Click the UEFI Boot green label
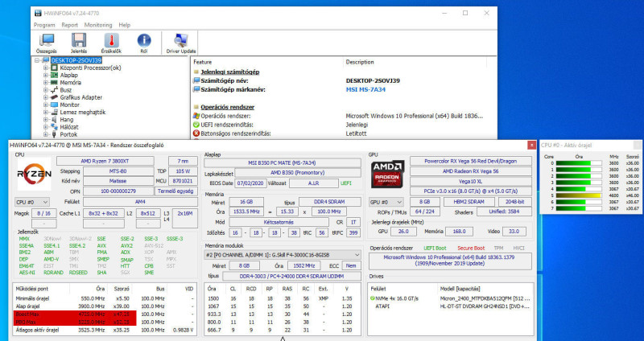The height and width of the screenshot is (341, 644). click(435, 249)
